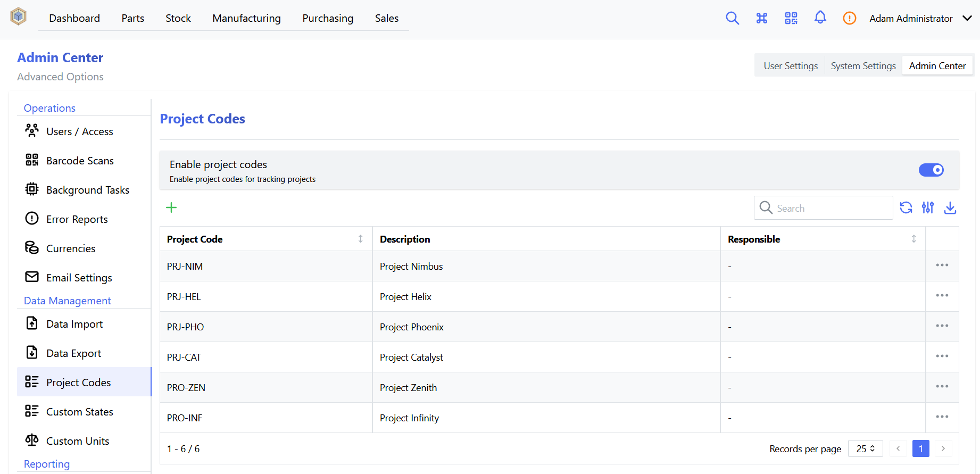Open table filters icon
The width and height of the screenshot is (980, 474).
[x=928, y=207]
